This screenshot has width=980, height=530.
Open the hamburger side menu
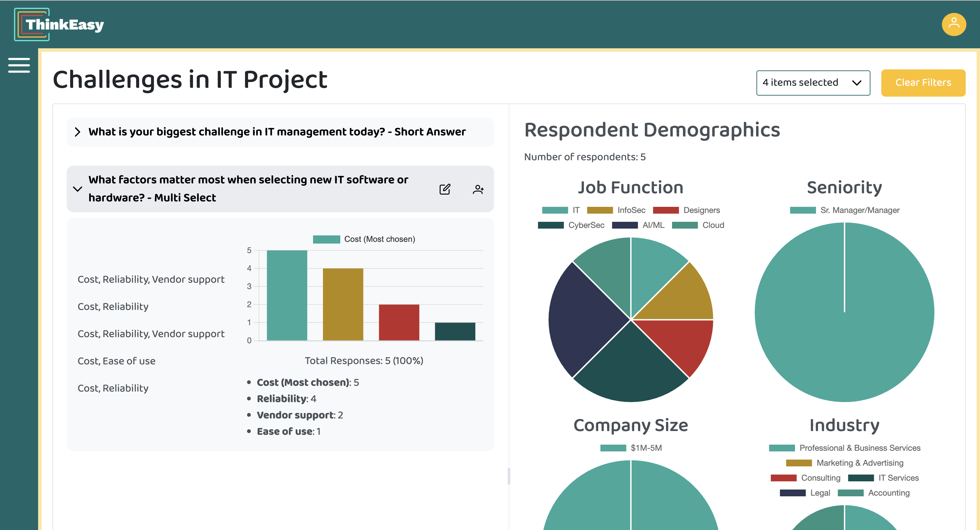click(19, 65)
